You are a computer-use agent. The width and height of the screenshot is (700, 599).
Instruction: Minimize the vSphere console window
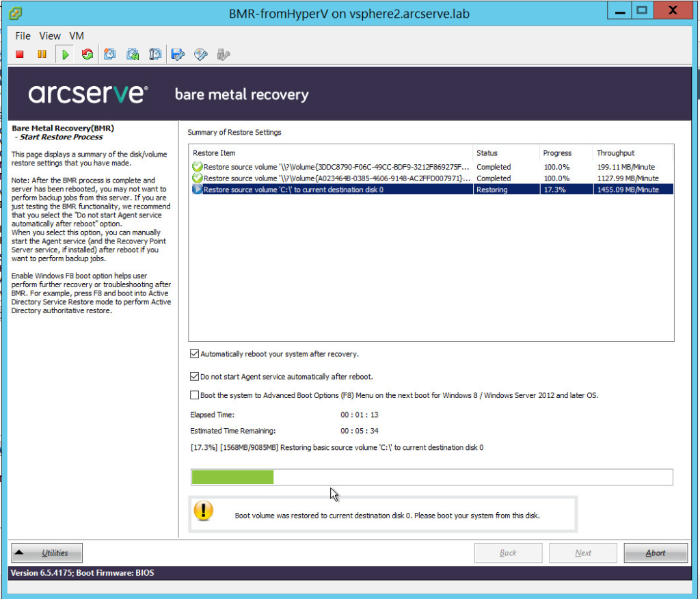point(619,11)
